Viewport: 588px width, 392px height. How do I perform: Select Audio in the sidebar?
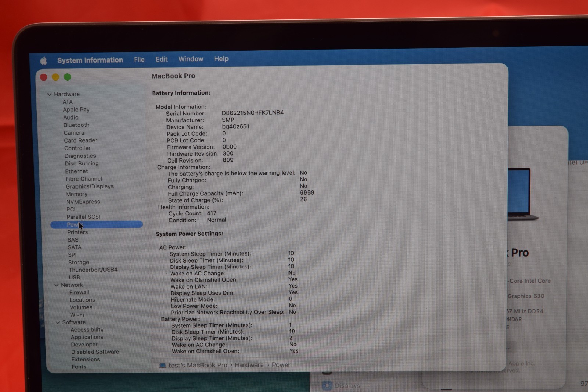[x=71, y=117]
